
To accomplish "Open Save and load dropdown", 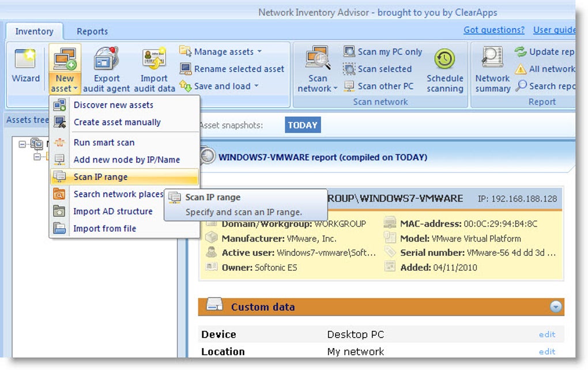I will [x=220, y=86].
